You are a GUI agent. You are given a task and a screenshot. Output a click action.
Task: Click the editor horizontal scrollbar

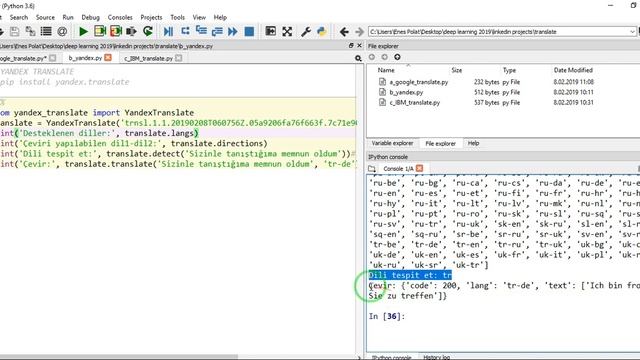(118, 357)
